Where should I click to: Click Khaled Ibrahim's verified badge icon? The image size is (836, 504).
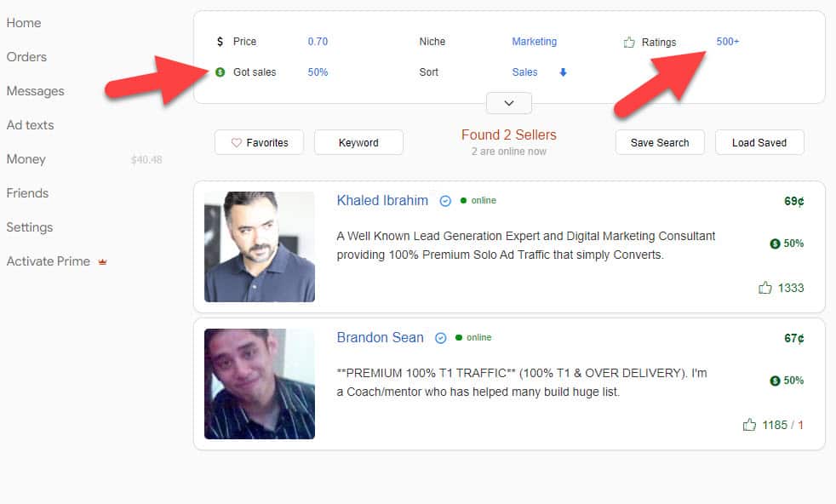[445, 201]
